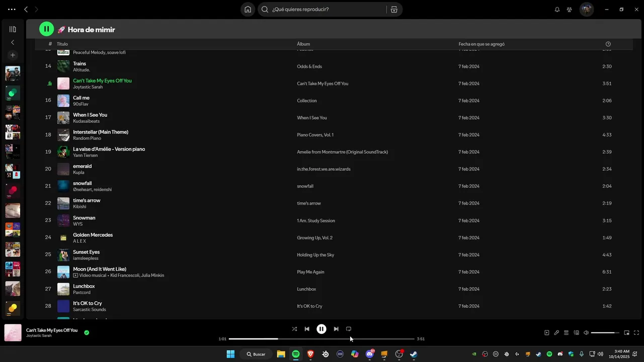644x362 pixels.
Task: Sort by Fecha en que se agregó
Action: click(x=481, y=44)
